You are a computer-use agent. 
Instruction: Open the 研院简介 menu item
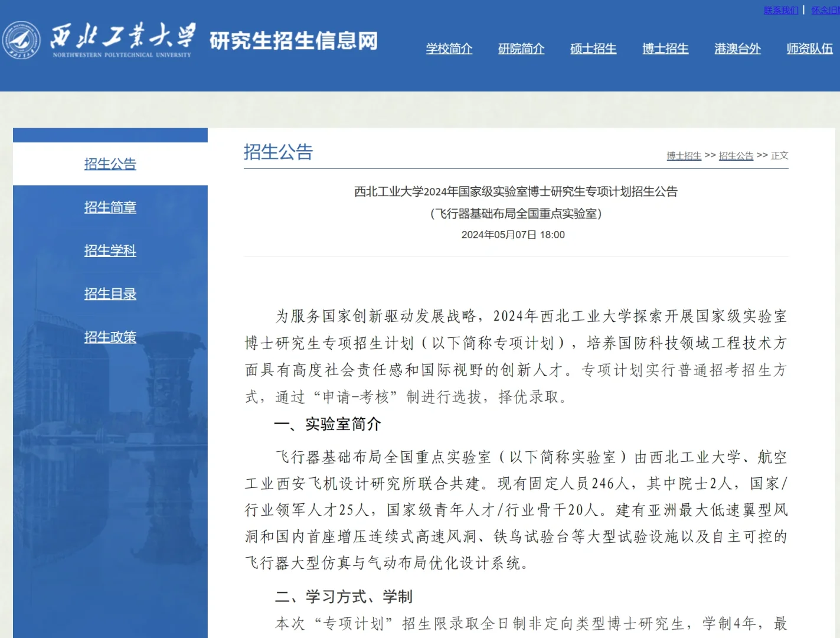(521, 48)
